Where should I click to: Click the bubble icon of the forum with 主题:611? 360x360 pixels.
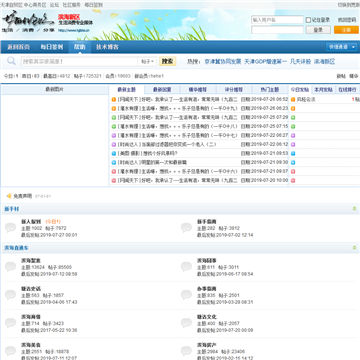pos(186,267)
